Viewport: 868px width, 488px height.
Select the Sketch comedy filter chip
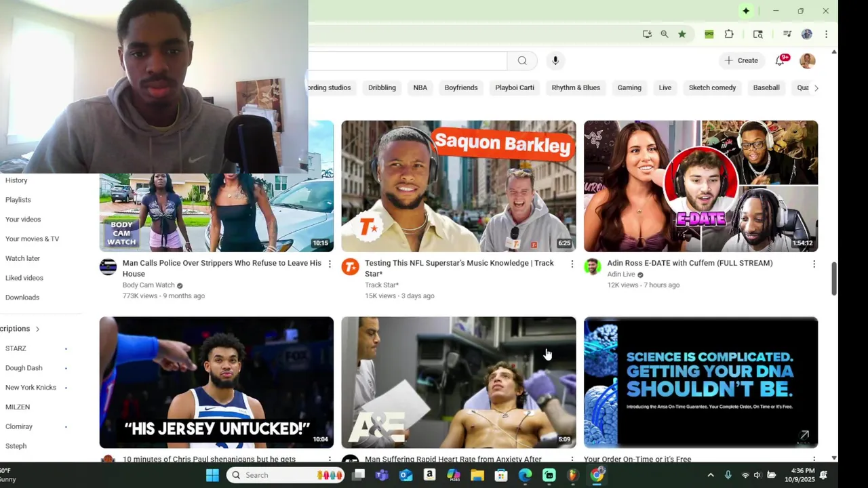[712, 87]
